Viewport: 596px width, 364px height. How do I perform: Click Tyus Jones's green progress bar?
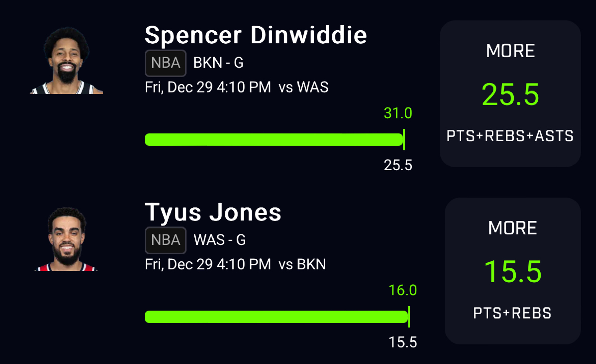(x=276, y=317)
